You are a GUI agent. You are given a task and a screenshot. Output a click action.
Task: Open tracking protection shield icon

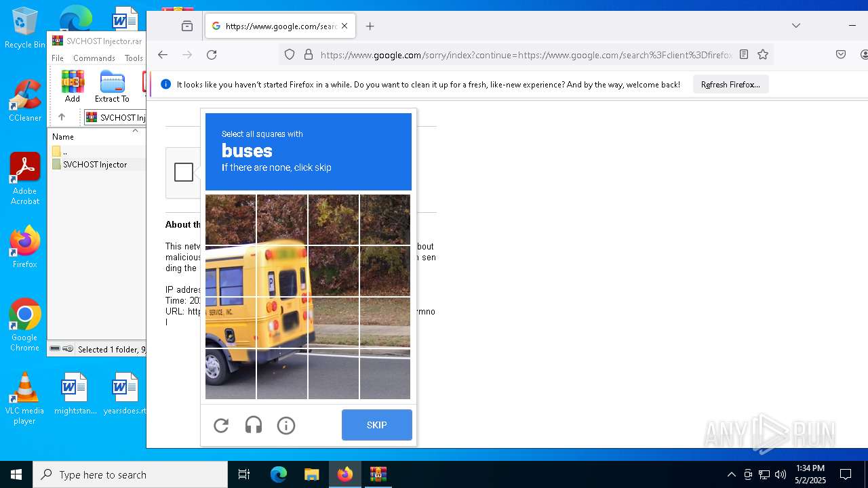click(x=290, y=55)
